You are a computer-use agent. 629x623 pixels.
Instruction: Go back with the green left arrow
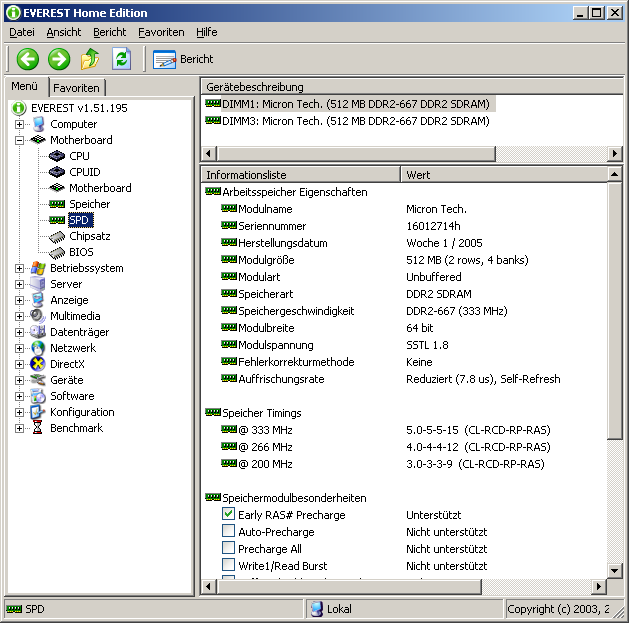28,59
